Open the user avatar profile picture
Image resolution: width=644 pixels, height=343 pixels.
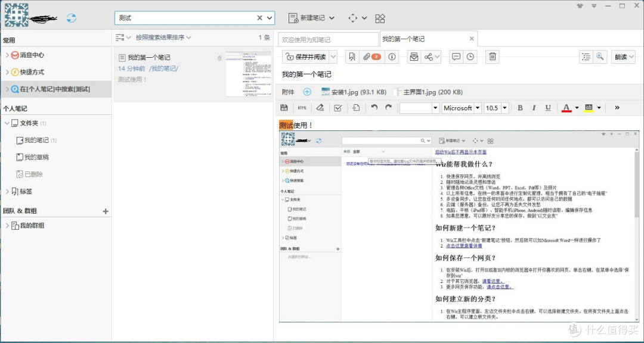pyautogui.click(x=17, y=15)
